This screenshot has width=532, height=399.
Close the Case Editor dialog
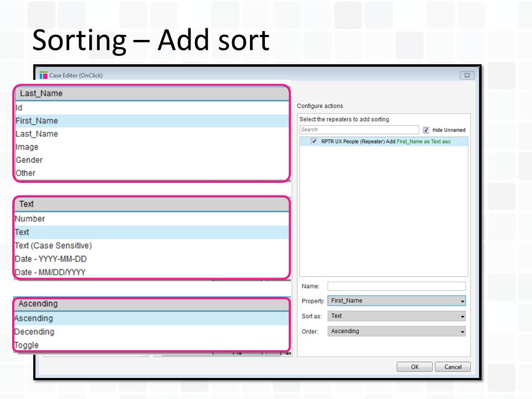[467, 75]
